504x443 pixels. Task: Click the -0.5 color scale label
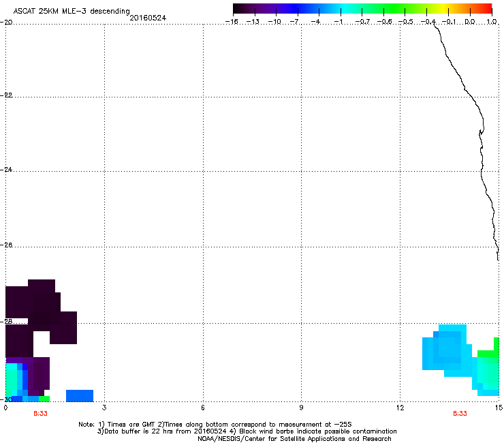[x=405, y=22]
